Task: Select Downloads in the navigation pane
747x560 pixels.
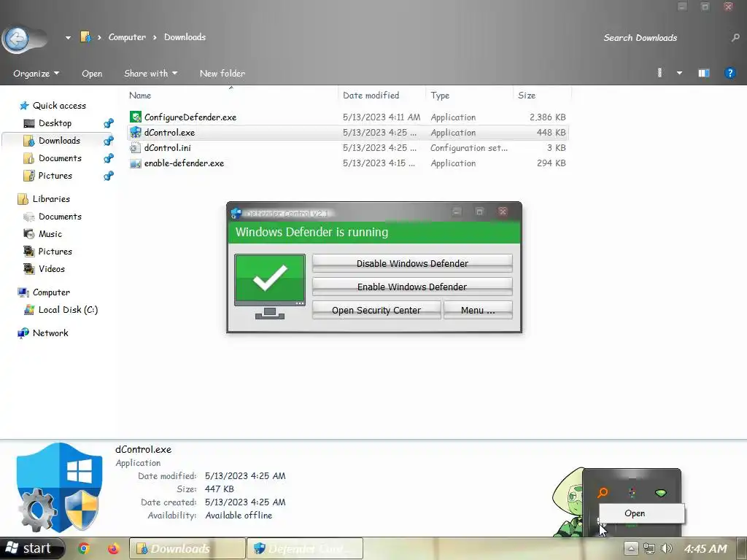Action: point(59,141)
